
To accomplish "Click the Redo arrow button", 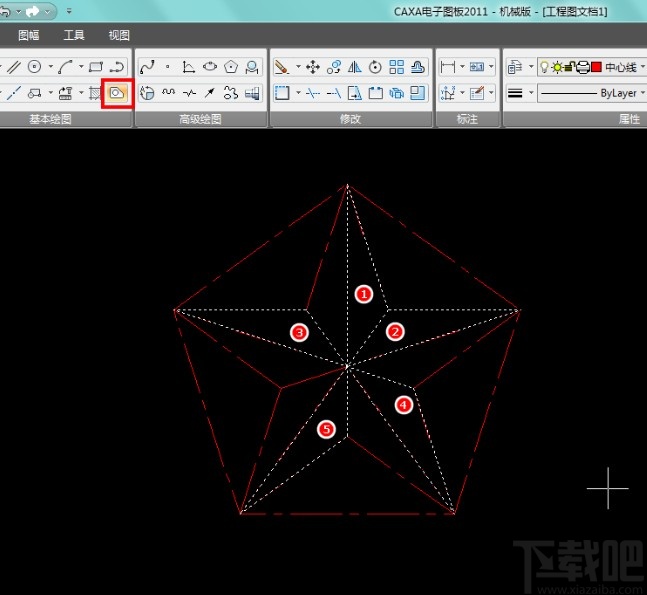I will tap(33, 12).
